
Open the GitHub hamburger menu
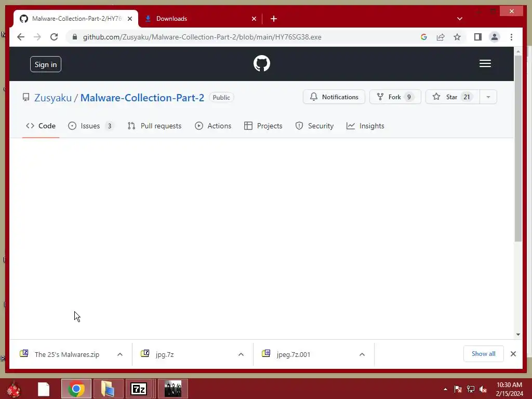coord(485,63)
